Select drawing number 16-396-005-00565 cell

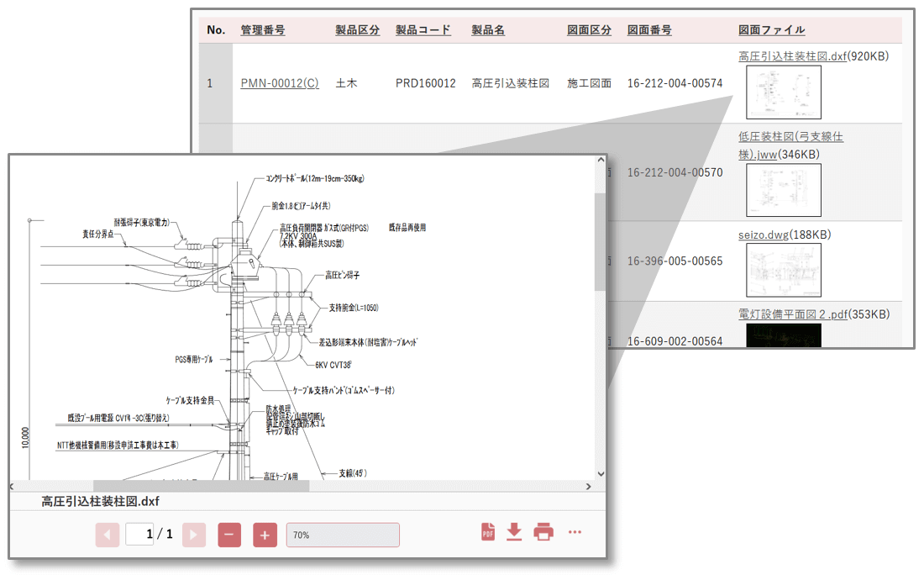pyautogui.click(x=675, y=261)
